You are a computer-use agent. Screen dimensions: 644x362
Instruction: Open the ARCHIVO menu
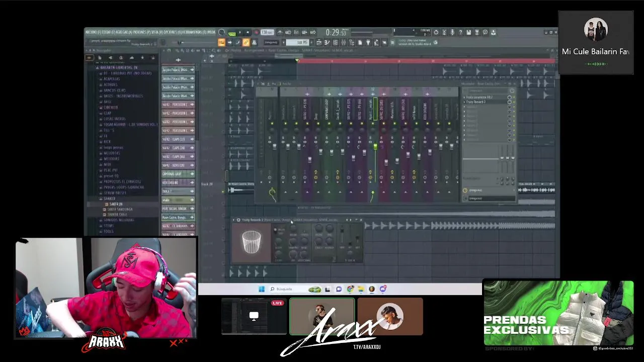pos(93,32)
